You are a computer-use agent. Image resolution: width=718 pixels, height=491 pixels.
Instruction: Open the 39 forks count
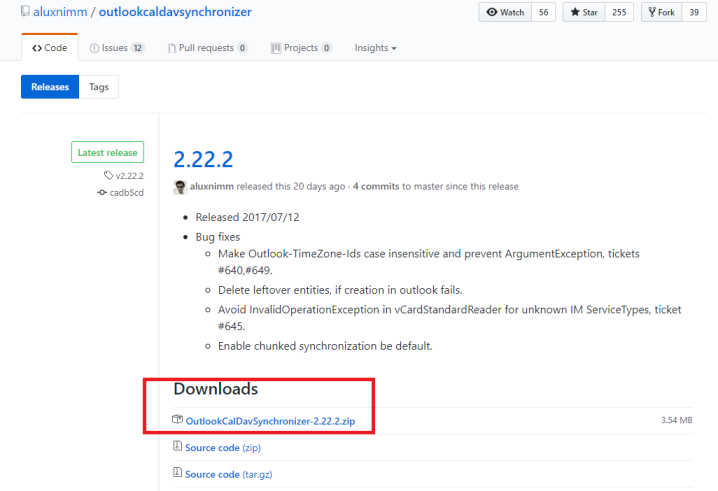click(694, 12)
